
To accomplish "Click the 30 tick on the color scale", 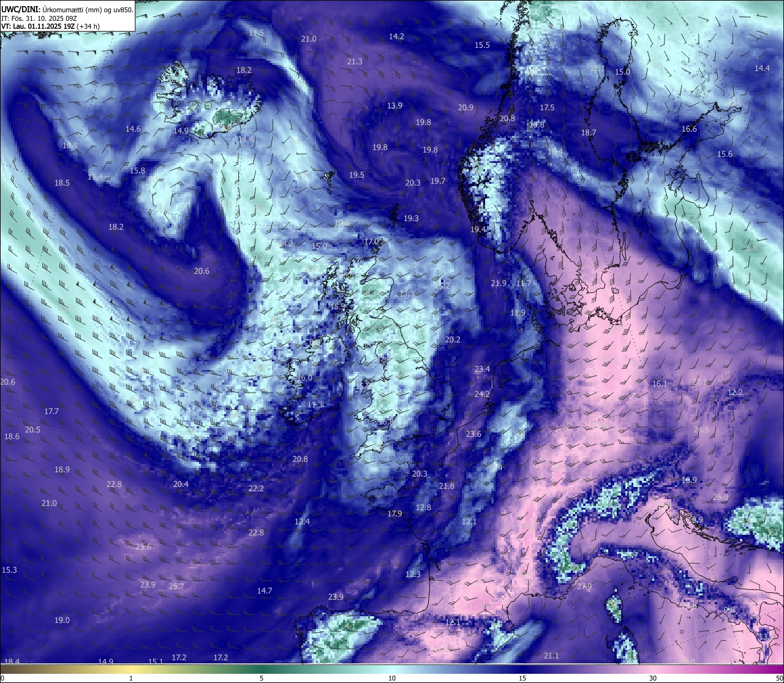I will point(653,678).
